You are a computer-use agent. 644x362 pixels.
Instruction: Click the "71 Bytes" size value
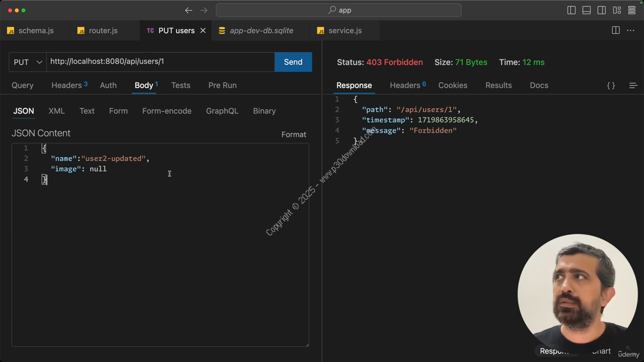[471, 62]
